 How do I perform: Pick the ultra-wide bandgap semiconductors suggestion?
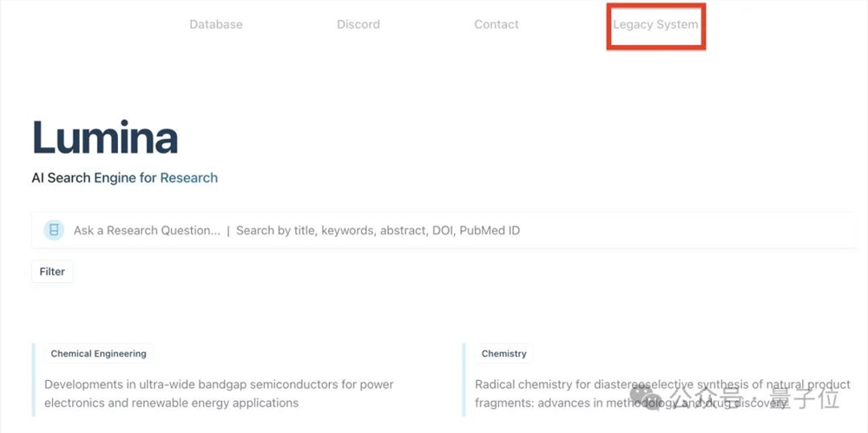(219, 393)
